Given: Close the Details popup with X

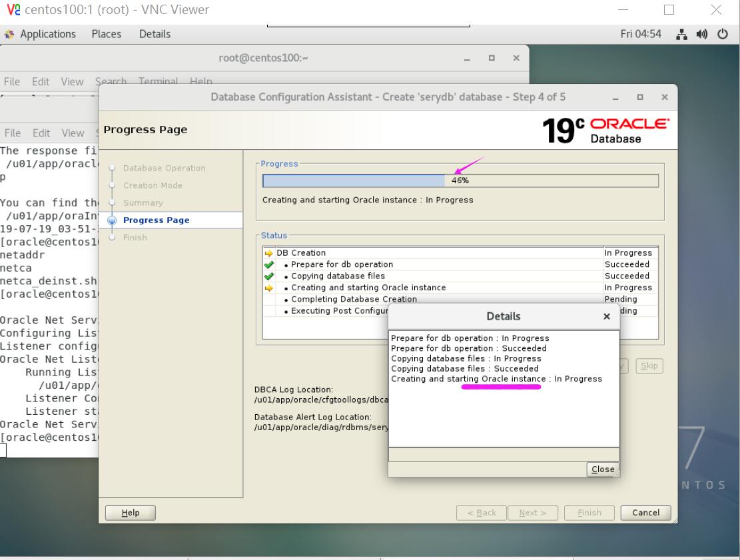Looking at the screenshot, I should pyautogui.click(x=607, y=316).
